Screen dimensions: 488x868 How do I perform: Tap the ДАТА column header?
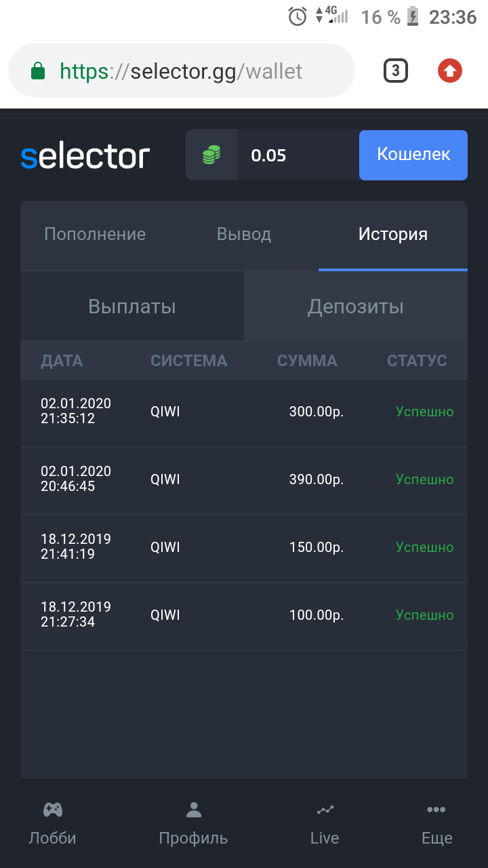[62, 361]
